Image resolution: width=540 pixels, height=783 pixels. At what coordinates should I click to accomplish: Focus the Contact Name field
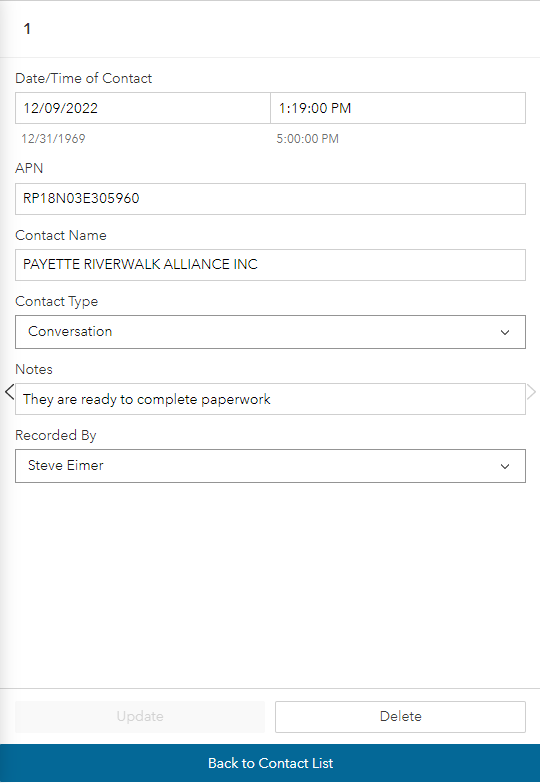[x=270, y=265]
